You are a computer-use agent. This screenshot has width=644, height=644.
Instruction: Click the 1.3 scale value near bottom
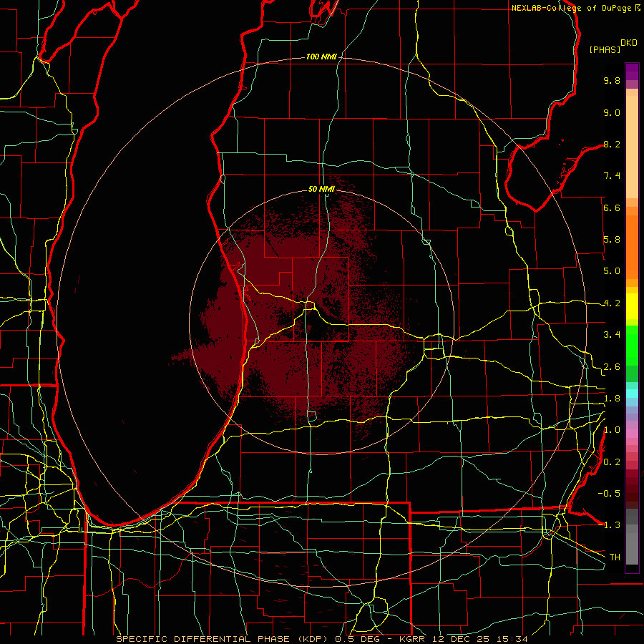pyautogui.click(x=612, y=525)
